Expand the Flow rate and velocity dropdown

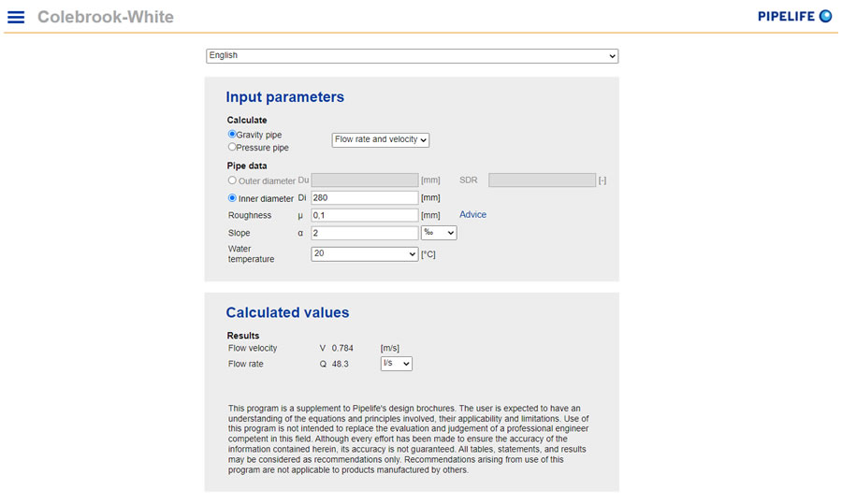coord(380,139)
